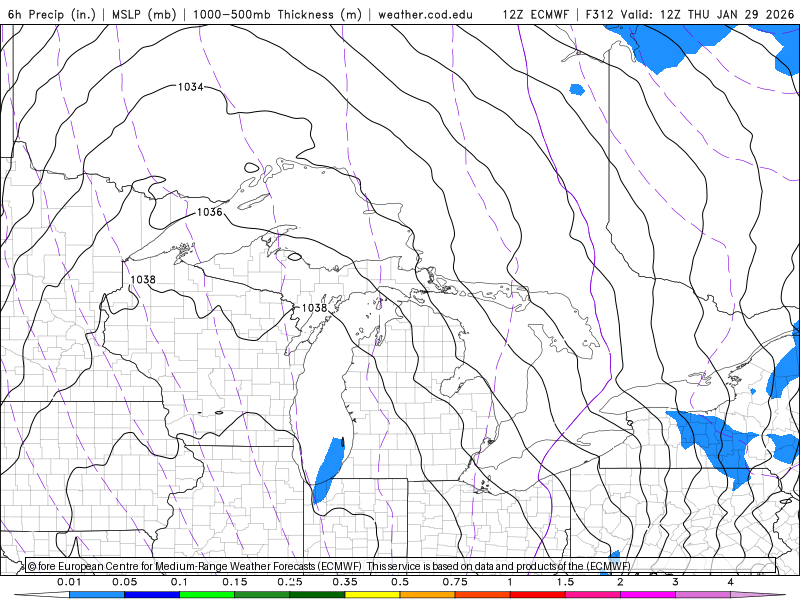Click the ECMWF copyright notice text
Screen dimensions: 800x600
(x=329, y=566)
